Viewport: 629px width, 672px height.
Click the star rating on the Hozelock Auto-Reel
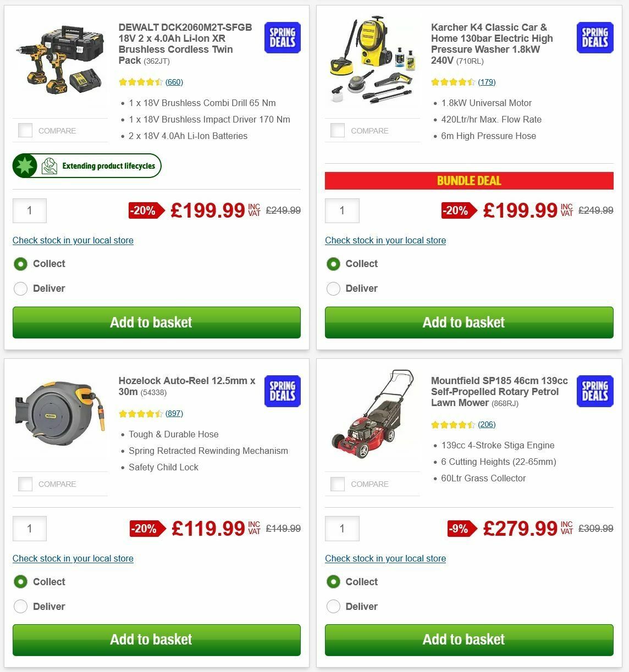coord(141,413)
